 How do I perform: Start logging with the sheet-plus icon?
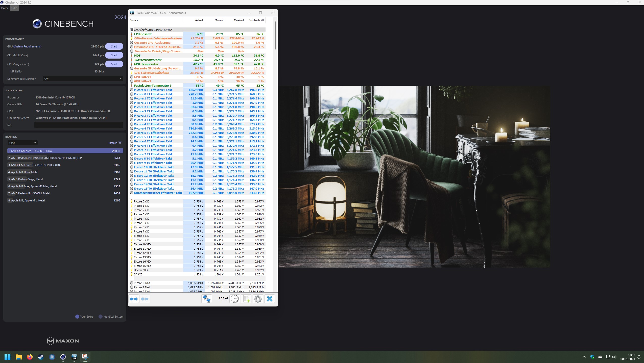[246, 299]
